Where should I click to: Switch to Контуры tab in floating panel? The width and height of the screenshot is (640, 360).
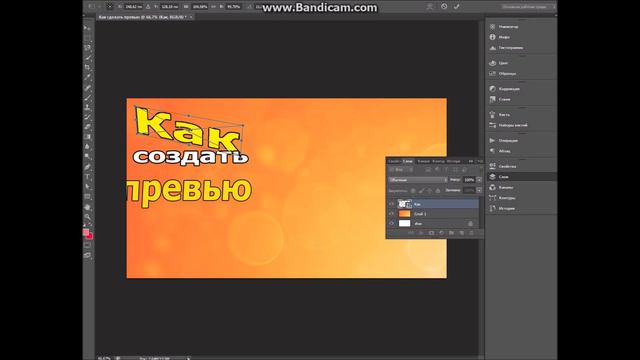438,161
